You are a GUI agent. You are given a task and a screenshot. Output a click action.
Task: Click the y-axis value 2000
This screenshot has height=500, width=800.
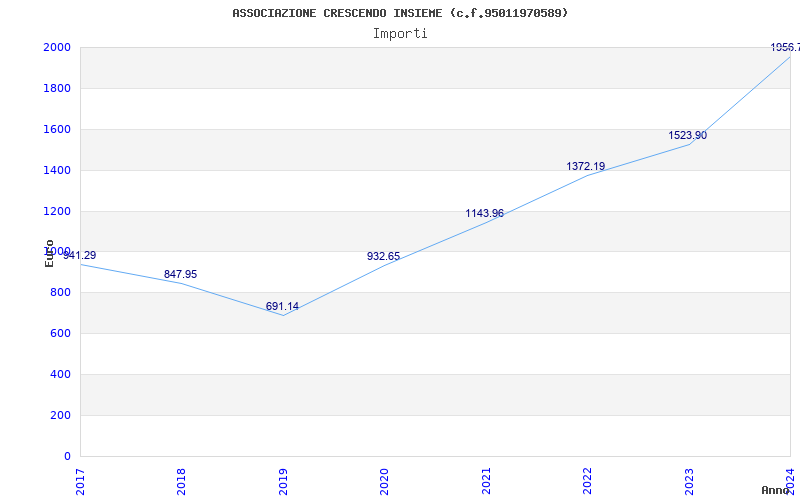coord(57,47)
